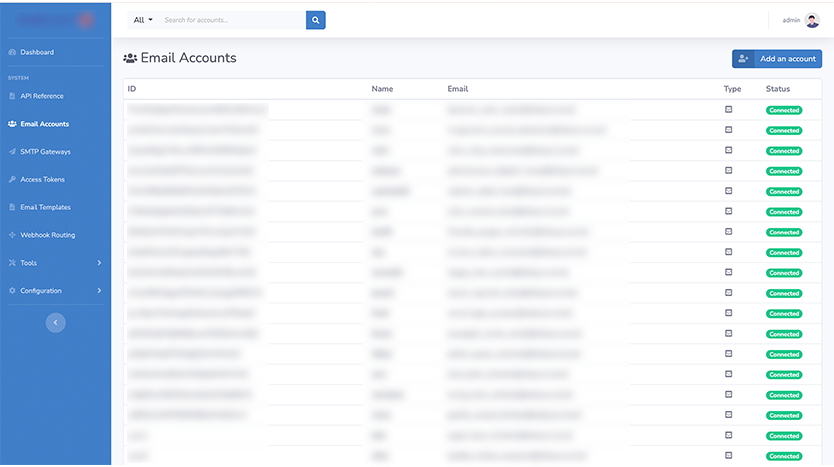Click the admin username link
The width and height of the screenshot is (834, 467).
tap(791, 20)
